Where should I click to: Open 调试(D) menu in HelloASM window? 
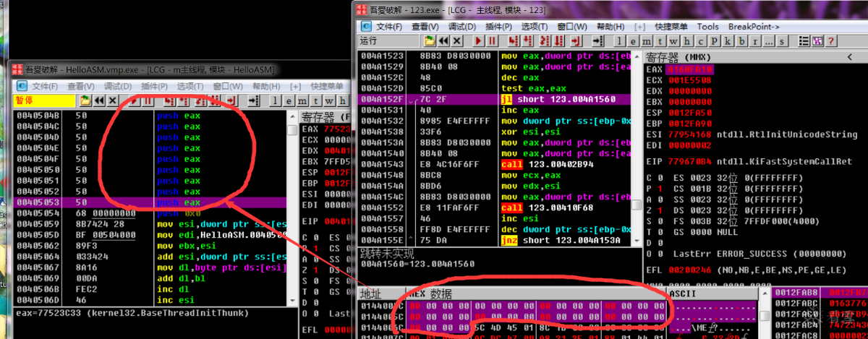[118, 86]
